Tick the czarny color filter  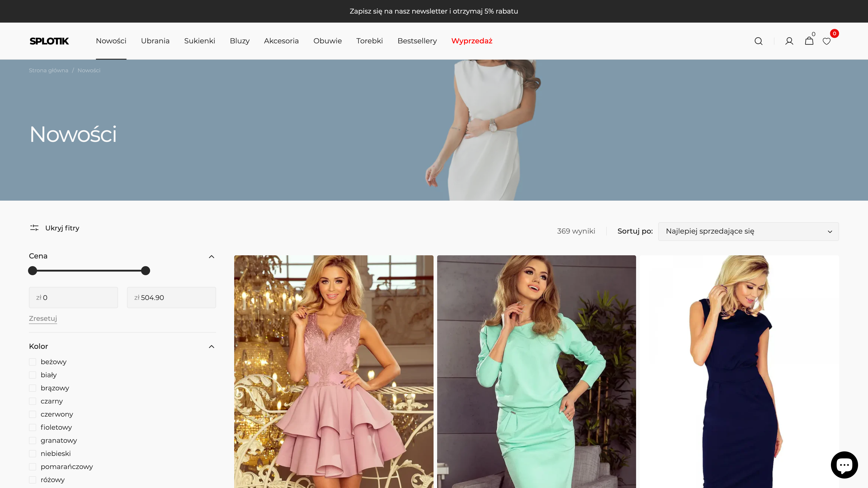point(33,401)
